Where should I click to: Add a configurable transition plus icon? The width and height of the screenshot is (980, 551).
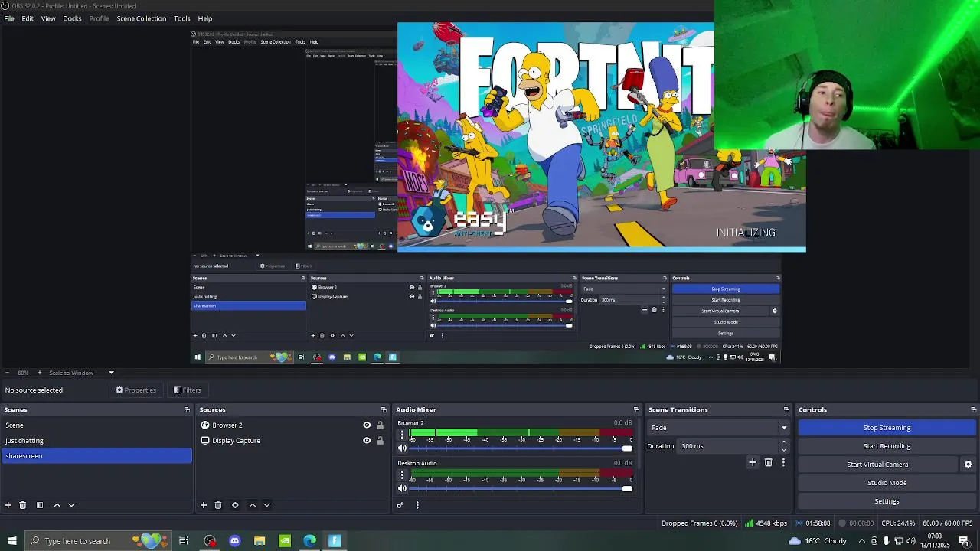753,462
